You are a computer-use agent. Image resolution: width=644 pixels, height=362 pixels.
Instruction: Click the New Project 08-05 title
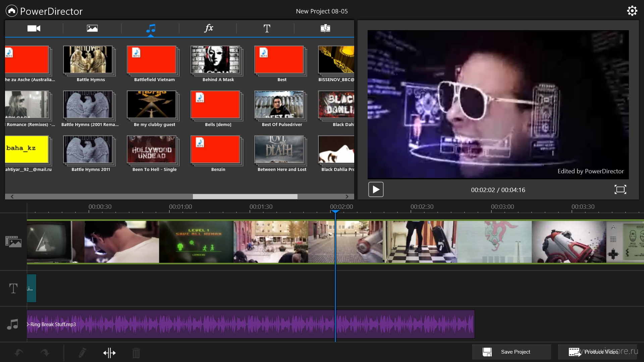322,11
